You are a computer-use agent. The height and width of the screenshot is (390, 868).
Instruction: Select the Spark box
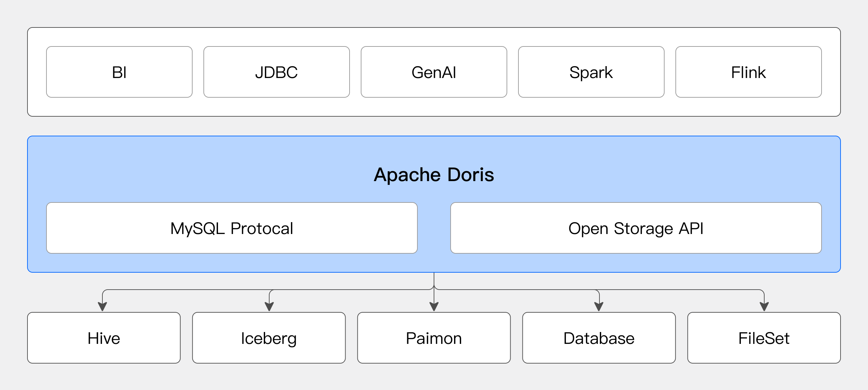tap(591, 72)
